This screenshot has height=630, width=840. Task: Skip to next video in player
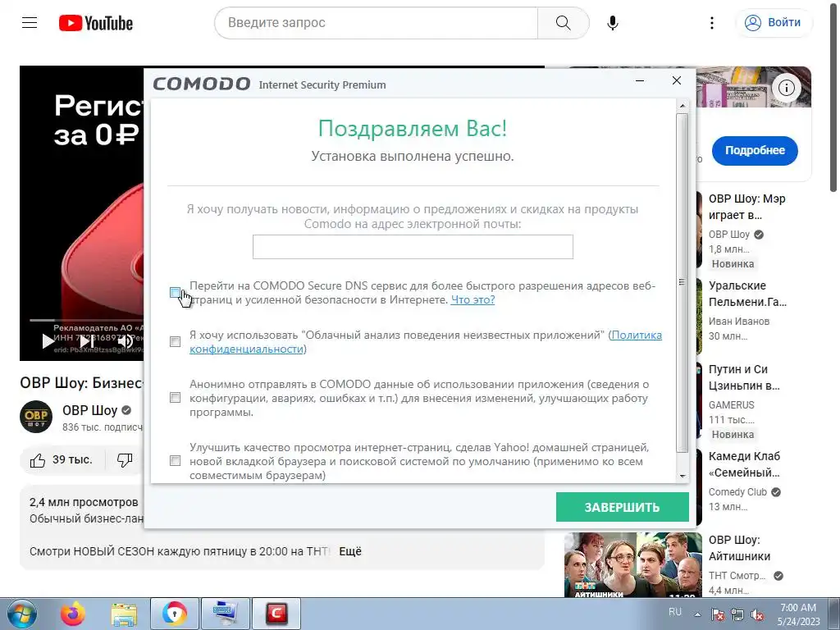tap(86, 340)
